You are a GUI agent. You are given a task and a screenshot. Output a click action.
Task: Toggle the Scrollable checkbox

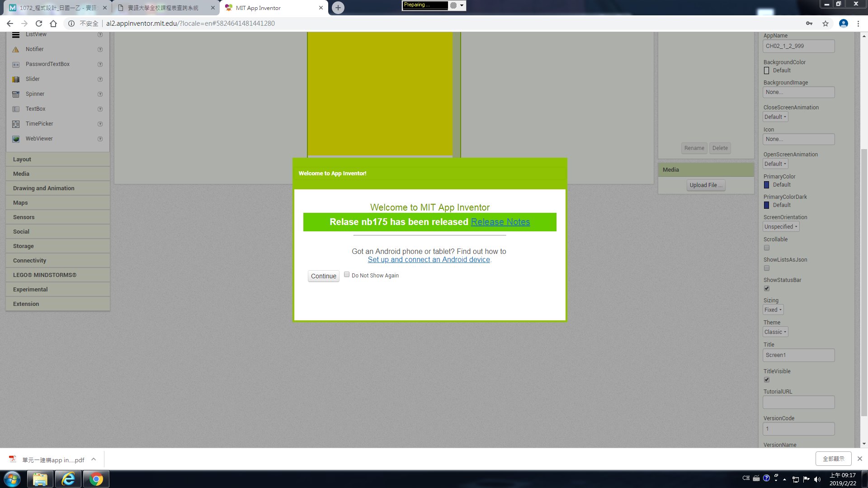coord(767,248)
